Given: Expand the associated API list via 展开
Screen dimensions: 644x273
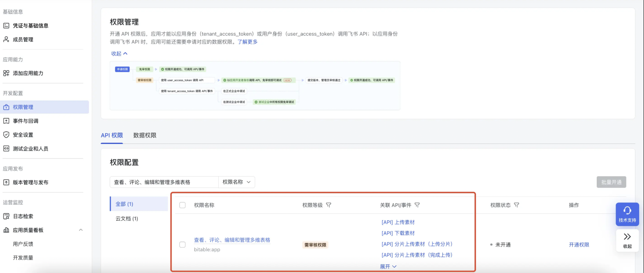Looking at the screenshot, I should (388, 266).
